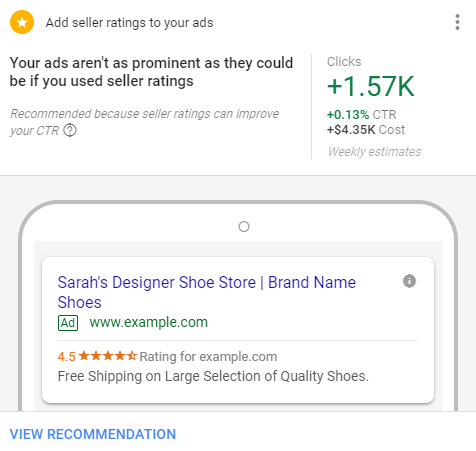Open the Sarah's Designer Shoe Store ad headline
The width and height of the screenshot is (476, 451).
tap(207, 292)
